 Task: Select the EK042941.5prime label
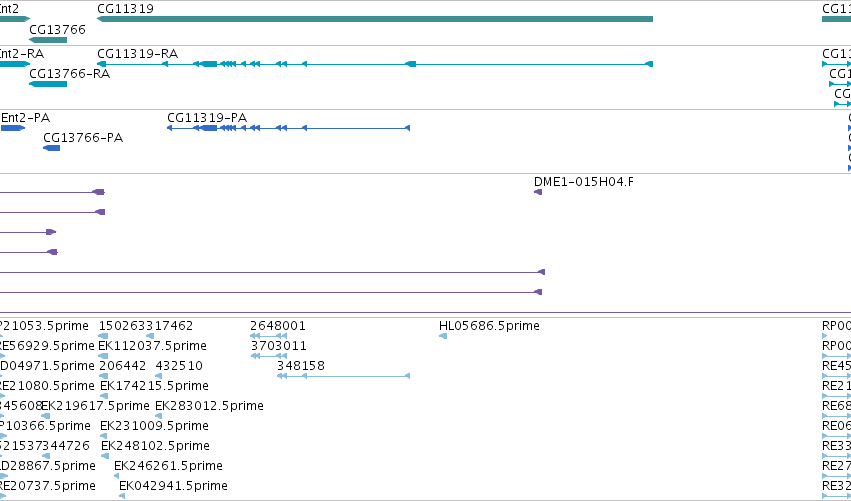tap(173, 486)
